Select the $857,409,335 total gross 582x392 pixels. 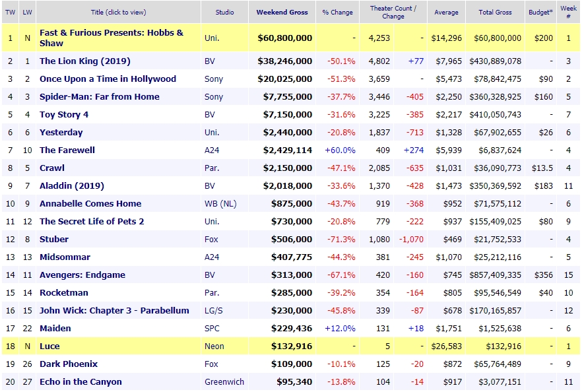495,275
